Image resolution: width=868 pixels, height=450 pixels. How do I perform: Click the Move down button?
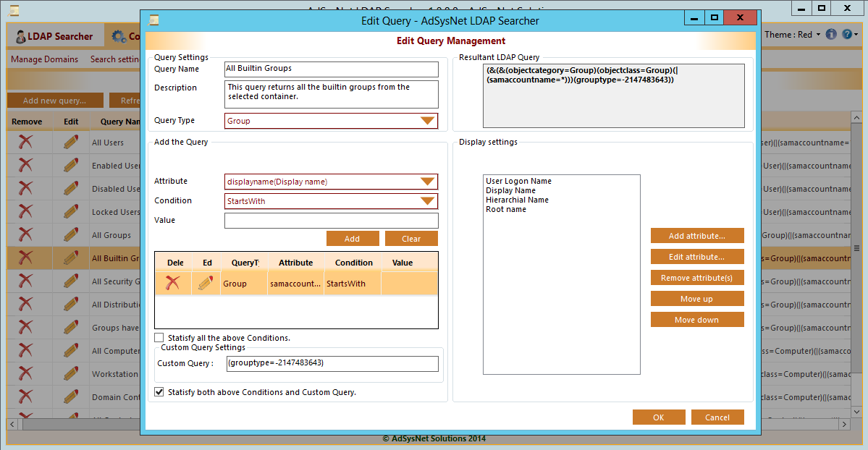point(697,320)
